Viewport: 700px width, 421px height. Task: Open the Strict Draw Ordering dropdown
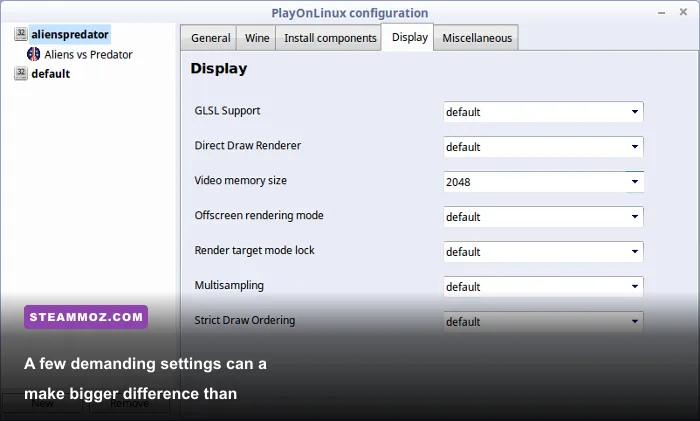[x=543, y=321]
